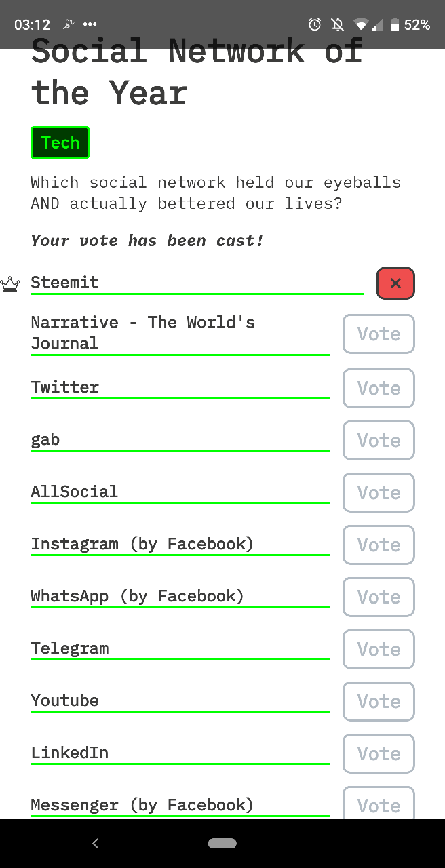Open the green Tech category tag
Viewport: 445px width, 868px height.
pos(60,142)
